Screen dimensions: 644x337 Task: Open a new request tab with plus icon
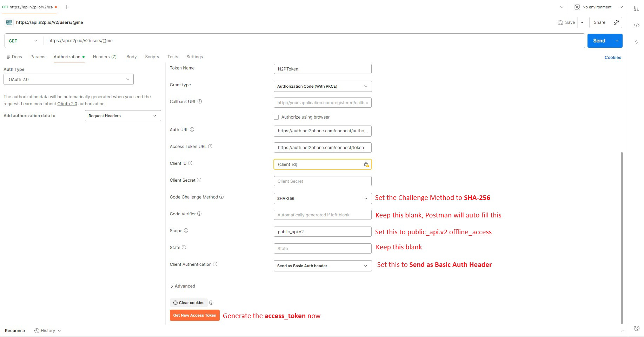[67, 7]
